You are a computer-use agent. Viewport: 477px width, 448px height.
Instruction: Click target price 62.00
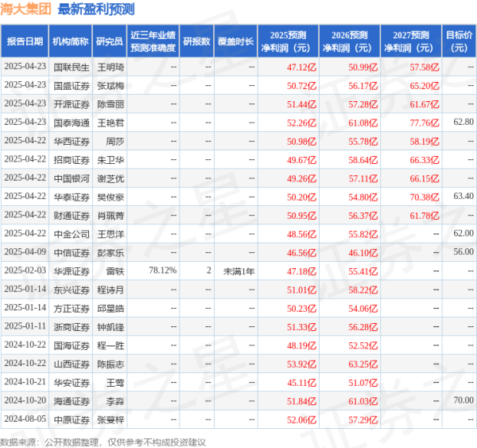463,233
